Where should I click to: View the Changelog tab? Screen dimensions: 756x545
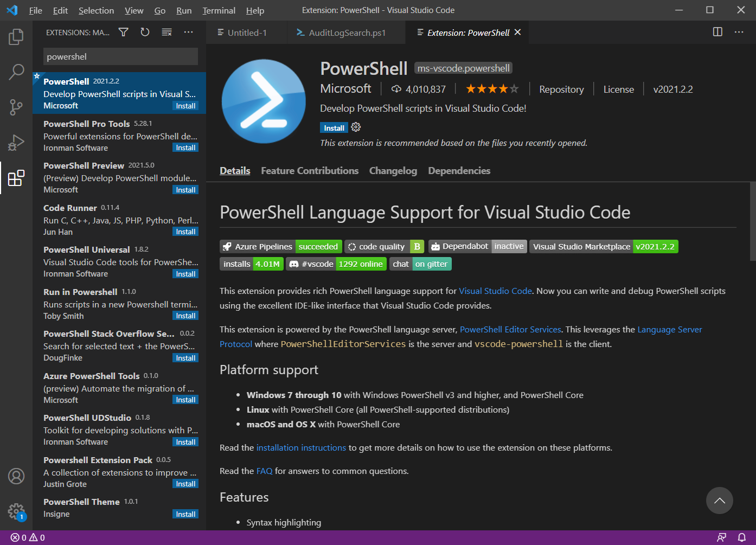pos(393,171)
